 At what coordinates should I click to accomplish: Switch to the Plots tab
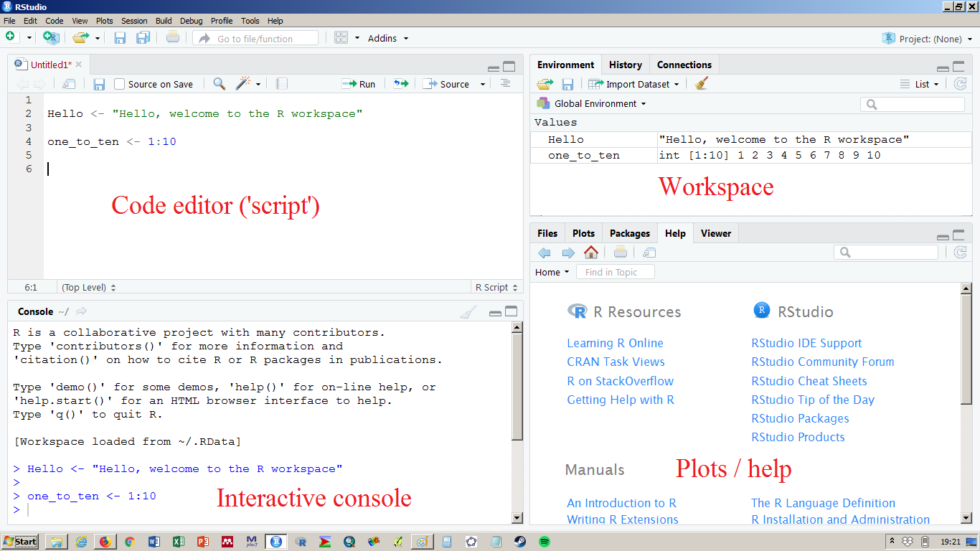point(584,233)
